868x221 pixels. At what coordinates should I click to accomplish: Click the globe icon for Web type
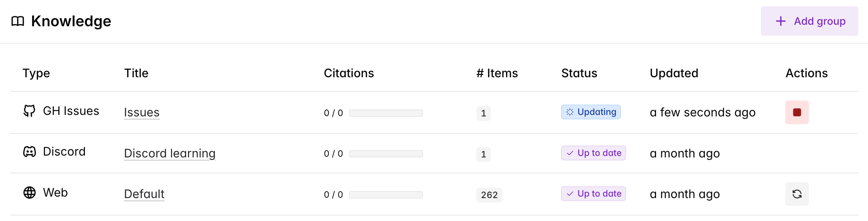[x=30, y=193]
